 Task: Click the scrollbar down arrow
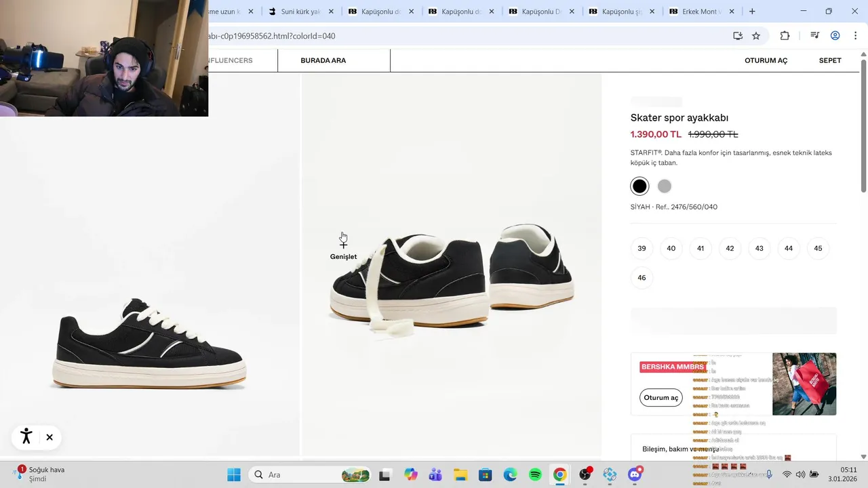pyautogui.click(x=863, y=457)
